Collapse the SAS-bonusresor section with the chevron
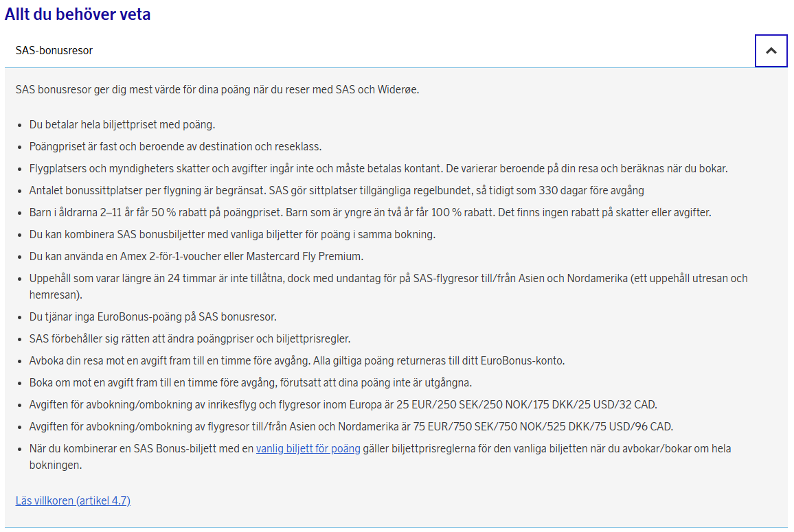This screenshot has height=532, width=794. (771, 51)
